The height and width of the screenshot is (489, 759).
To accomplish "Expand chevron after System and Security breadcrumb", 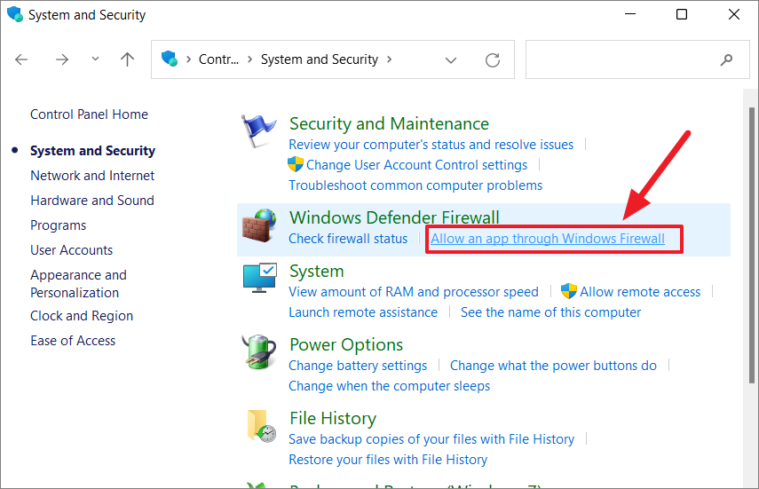I will (389, 59).
